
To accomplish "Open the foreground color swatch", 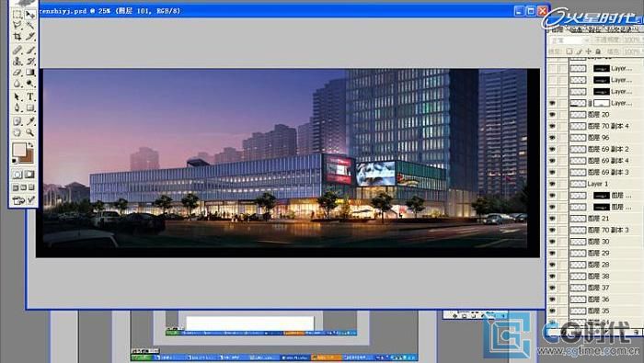I will coord(19,150).
